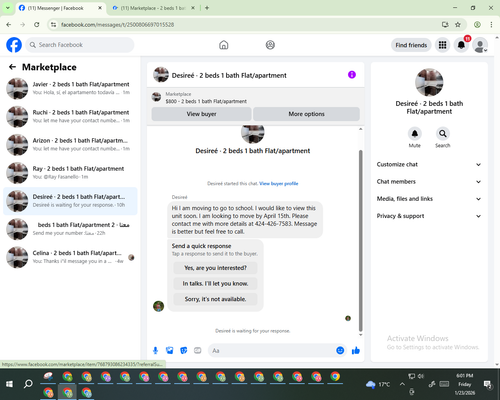Go back from Marketplace chats
Screen dimensions: 500x400
tap(12, 67)
